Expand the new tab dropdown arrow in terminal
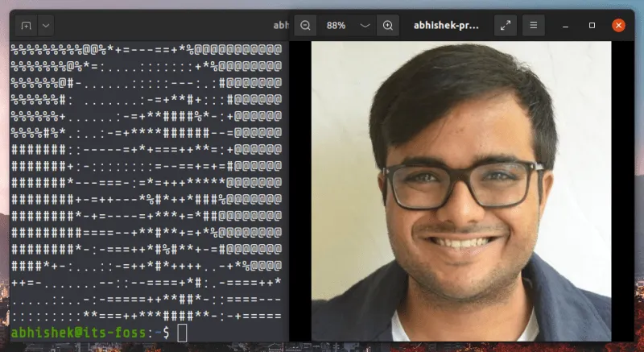 click(45, 25)
